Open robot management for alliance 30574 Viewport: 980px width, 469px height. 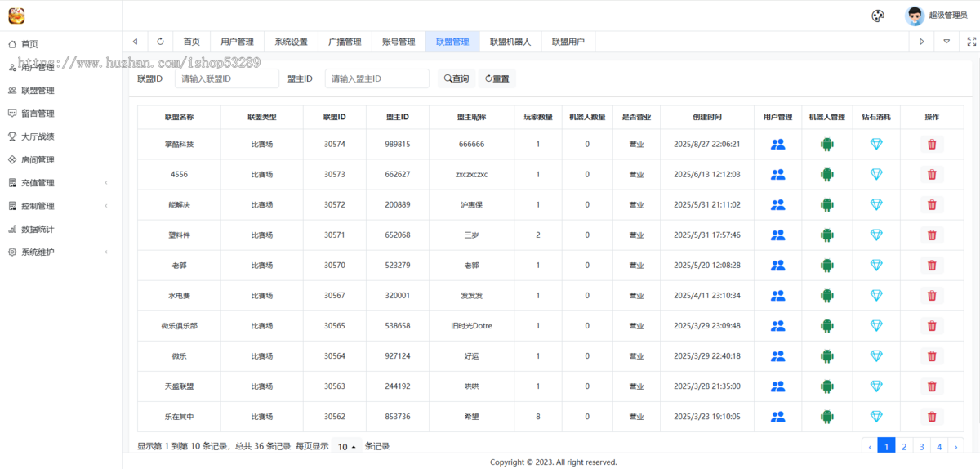[827, 144]
